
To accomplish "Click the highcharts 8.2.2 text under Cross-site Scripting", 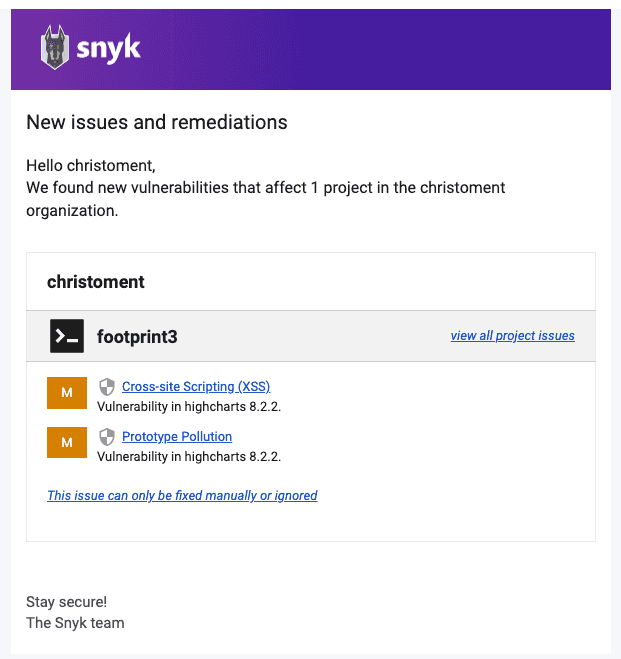I will (x=189, y=407).
